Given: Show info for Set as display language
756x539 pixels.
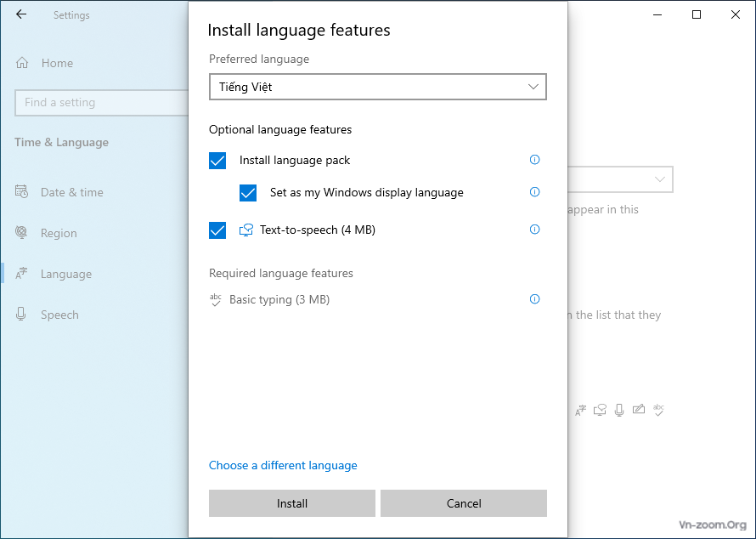Looking at the screenshot, I should tap(534, 192).
